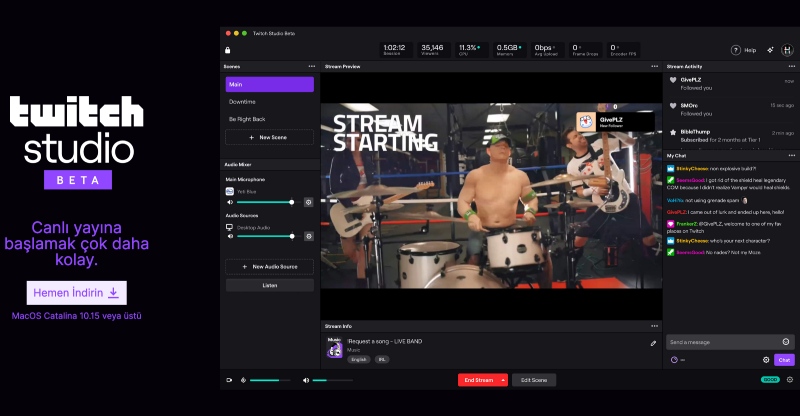This screenshot has width=800, height=416.
Task: Click the Help label
Action: pyautogui.click(x=750, y=51)
